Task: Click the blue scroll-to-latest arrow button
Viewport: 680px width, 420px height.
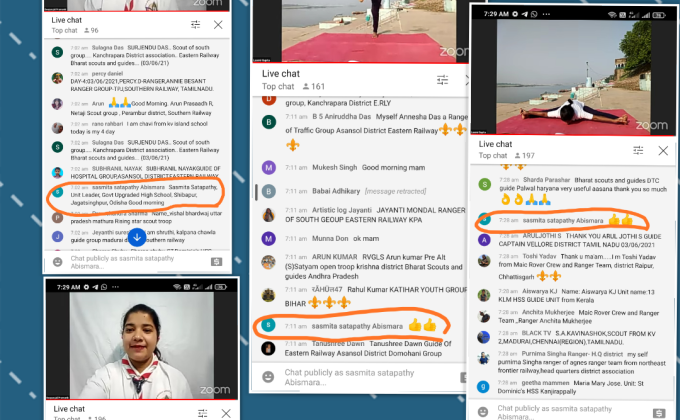Action: point(137,238)
